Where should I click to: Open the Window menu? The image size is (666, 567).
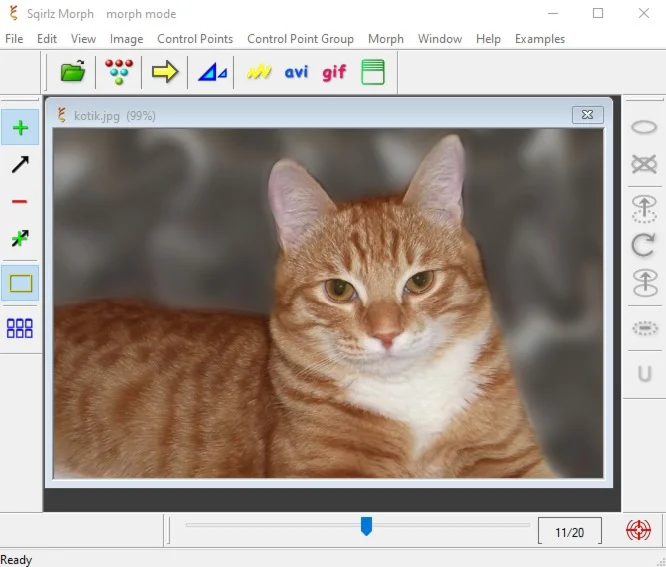click(x=439, y=39)
